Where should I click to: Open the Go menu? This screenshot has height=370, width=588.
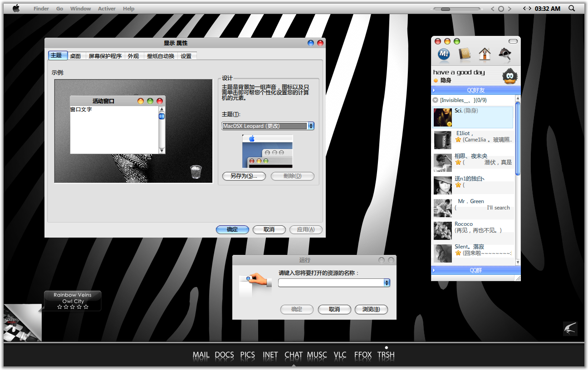pyautogui.click(x=59, y=9)
